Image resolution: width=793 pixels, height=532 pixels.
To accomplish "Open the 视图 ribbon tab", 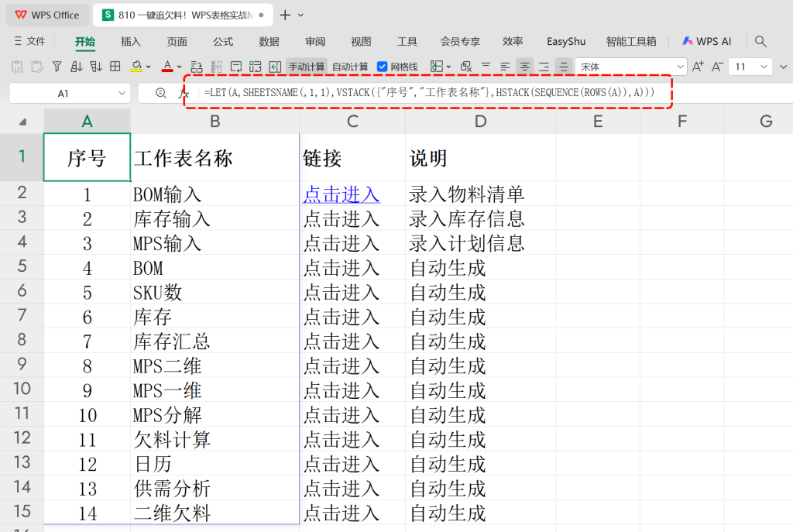I will [x=361, y=42].
